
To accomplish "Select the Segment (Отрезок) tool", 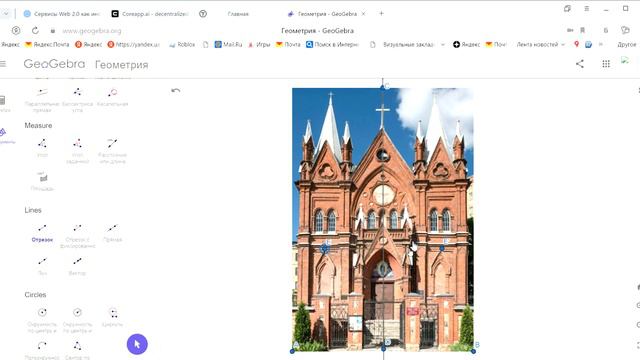I will coord(42,233).
